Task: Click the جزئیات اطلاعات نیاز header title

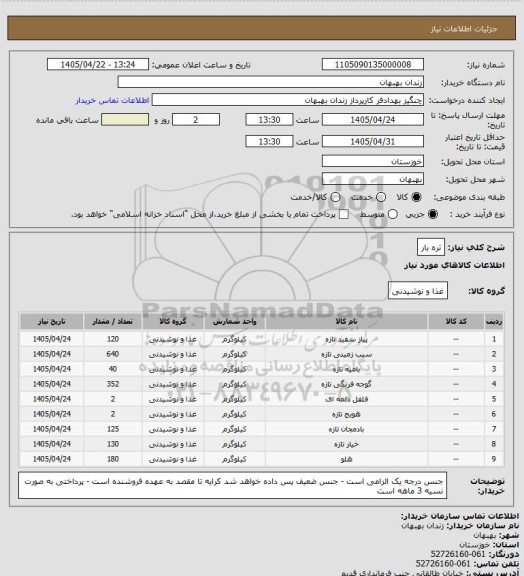Action: [464, 29]
